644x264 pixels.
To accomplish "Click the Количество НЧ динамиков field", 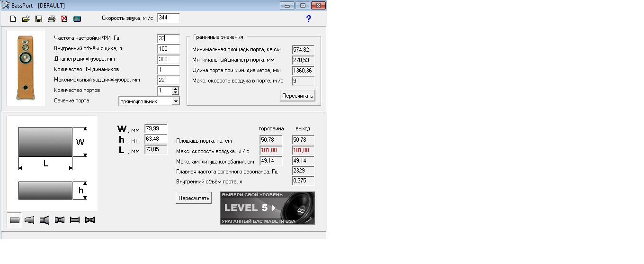I will [x=169, y=70].
